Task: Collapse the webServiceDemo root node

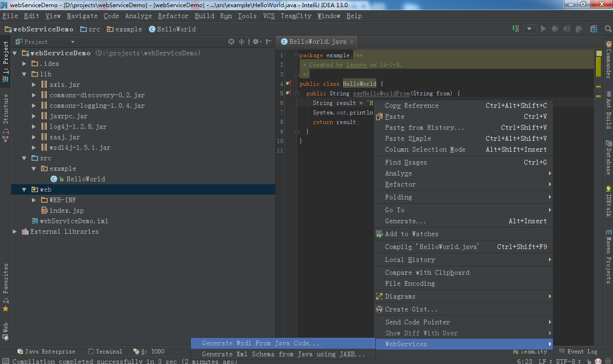Action: tap(14, 53)
